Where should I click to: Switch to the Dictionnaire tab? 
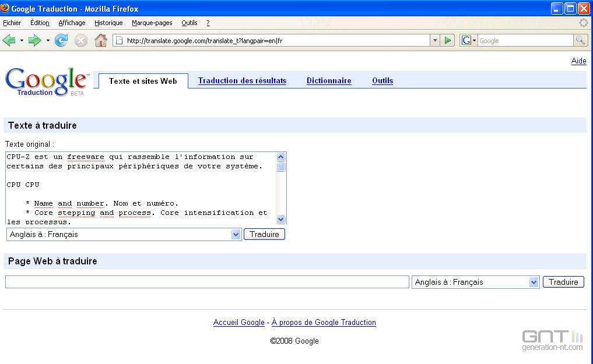[x=329, y=80]
